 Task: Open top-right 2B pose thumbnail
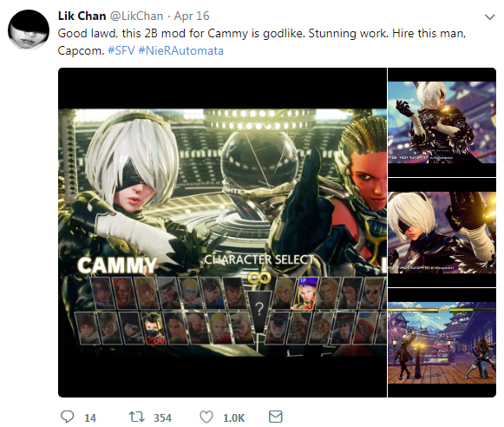click(x=442, y=122)
